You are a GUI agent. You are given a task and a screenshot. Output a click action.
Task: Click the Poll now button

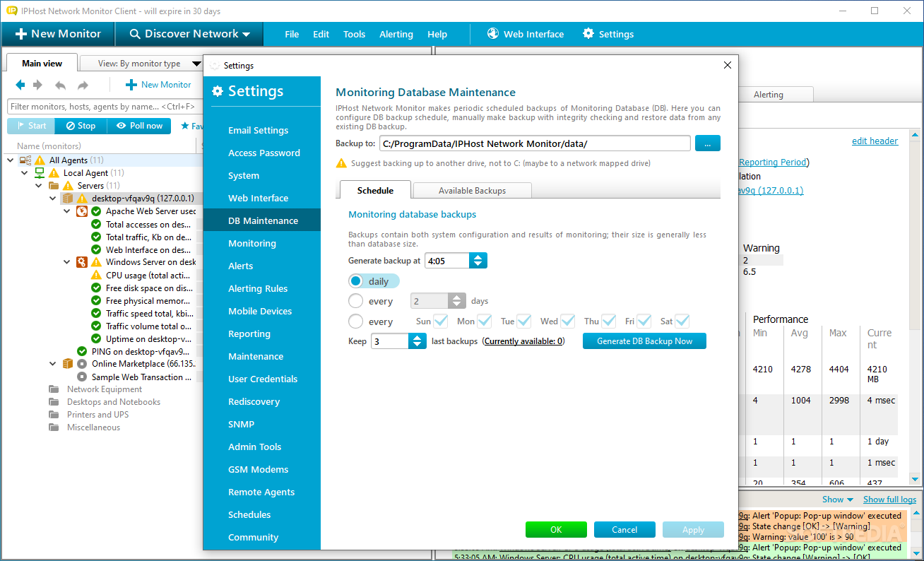pyautogui.click(x=139, y=126)
